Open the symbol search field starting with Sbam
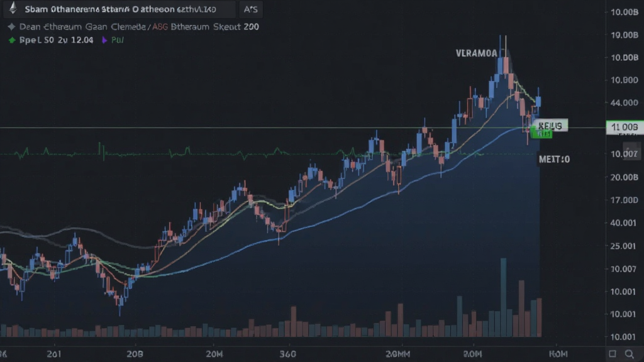The height and width of the screenshot is (362, 644). click(x=120, y=9)
